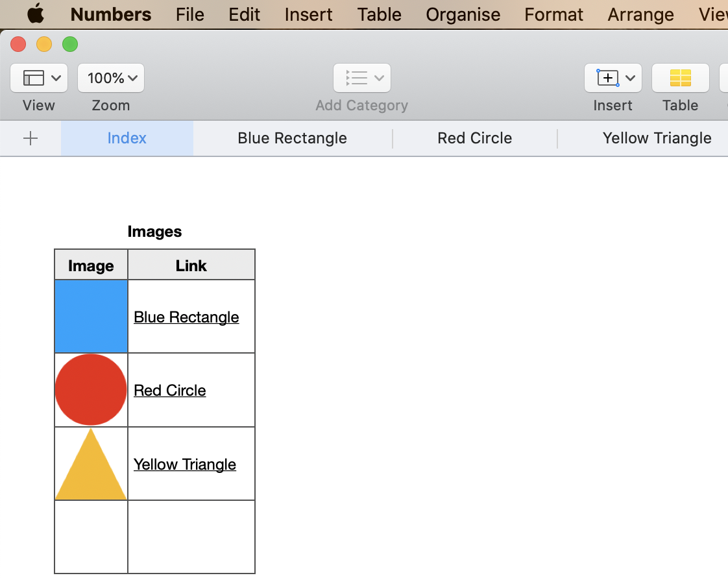This screenshot has height=580, width=728.
Task: Switch to the Red Circle sheet tab
Action: point(474,138)
